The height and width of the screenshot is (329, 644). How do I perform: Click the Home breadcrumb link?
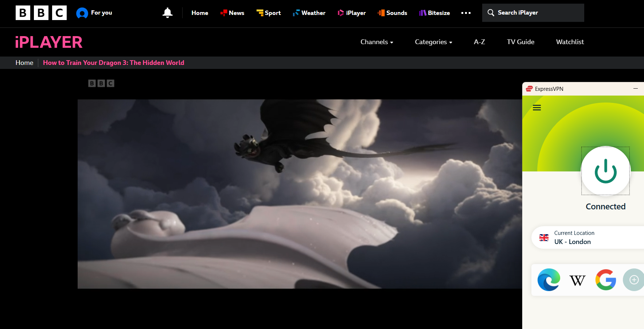24,63
